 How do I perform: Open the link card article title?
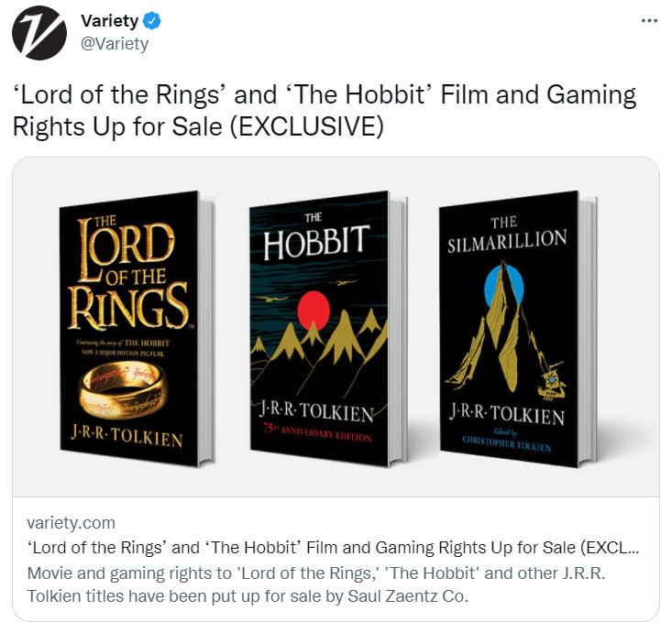pyautogui.click(x=333, y=548)
